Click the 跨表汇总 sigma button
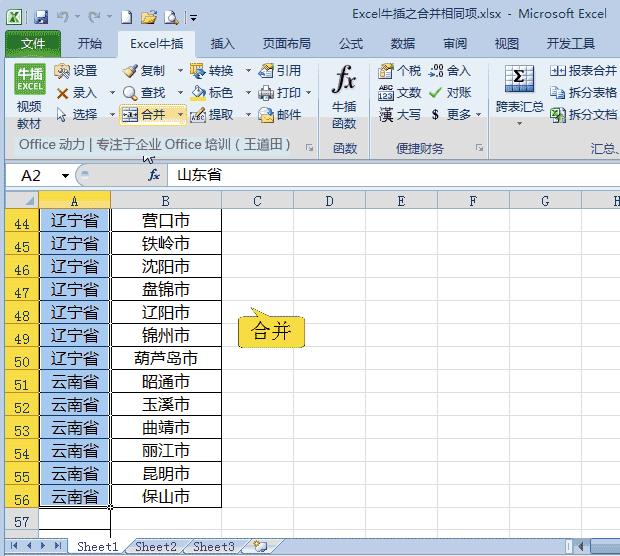The height and width of the screenshot is (556, 620). (x=520, y=95)
